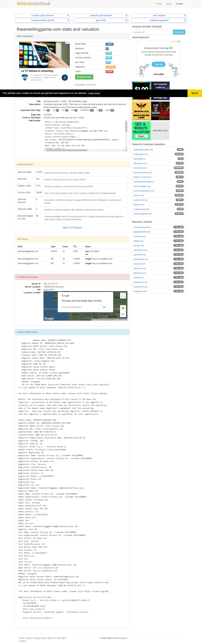This screenshot has height=644, width=202.
Task: Open the About menu item
Action: [x=169, y=4]
